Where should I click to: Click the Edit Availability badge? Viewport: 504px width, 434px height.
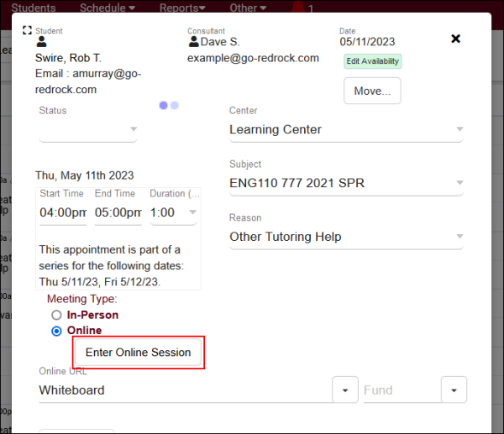[372, 61]
